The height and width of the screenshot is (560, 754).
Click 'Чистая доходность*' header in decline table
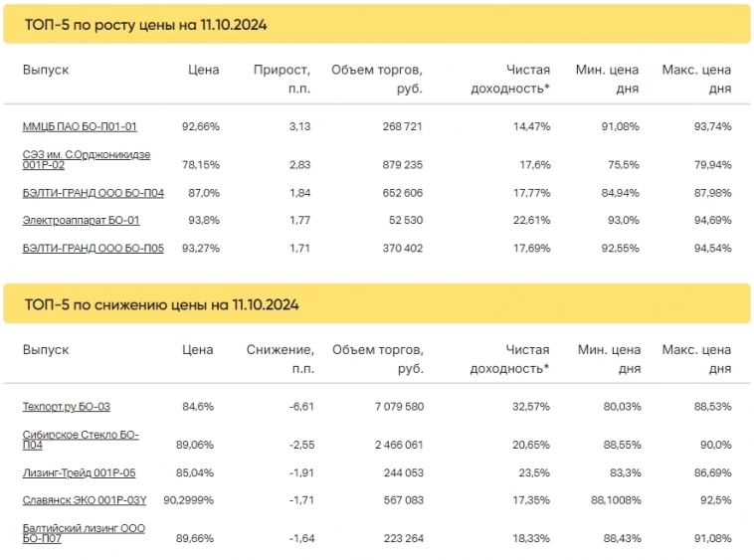click(513, 359)
